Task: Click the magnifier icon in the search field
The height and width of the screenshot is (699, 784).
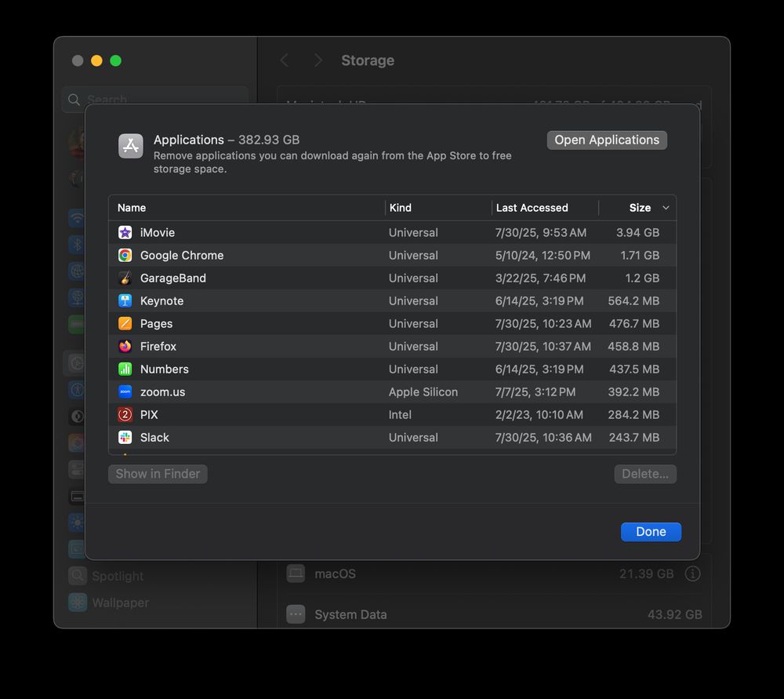Action: pyautogui.click(x=74, y=100)
